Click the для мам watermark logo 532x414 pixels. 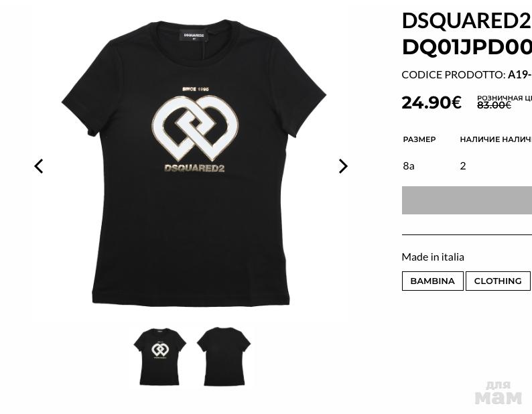[498, 393]
